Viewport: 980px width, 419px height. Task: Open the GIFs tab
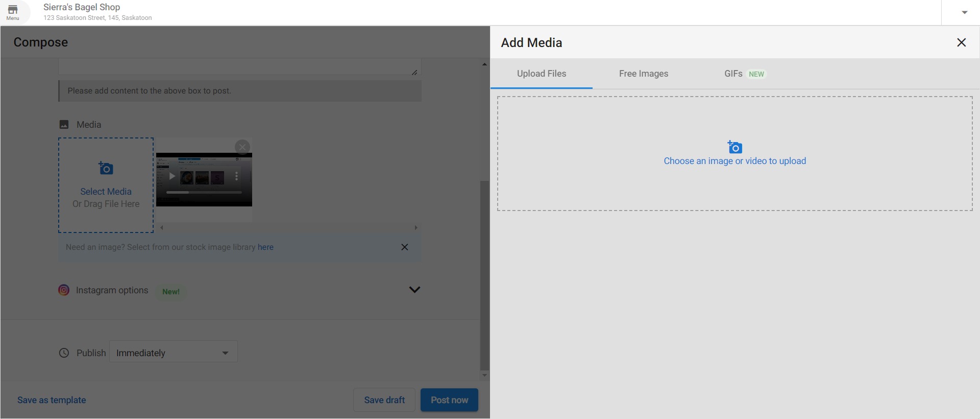coord(745,74)
